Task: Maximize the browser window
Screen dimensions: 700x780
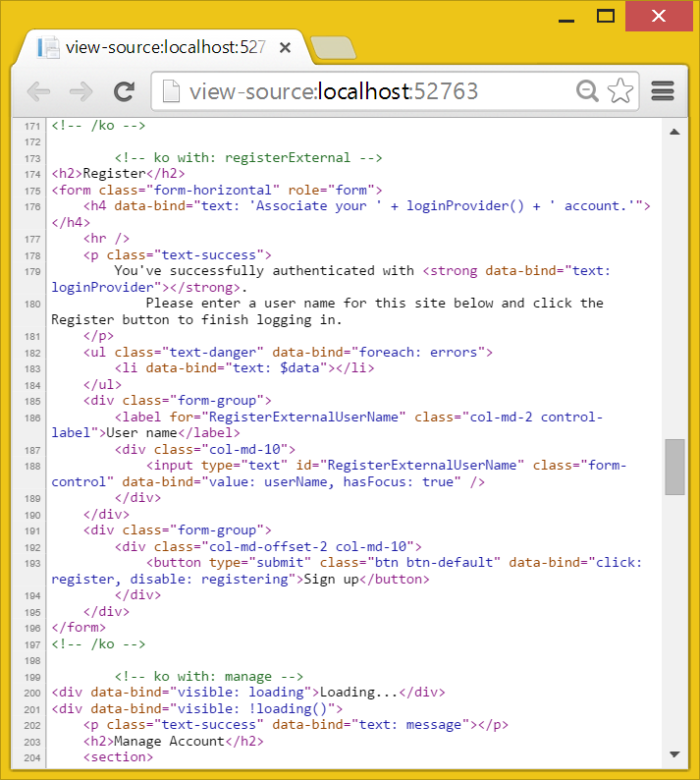Action: pos(606,17)
